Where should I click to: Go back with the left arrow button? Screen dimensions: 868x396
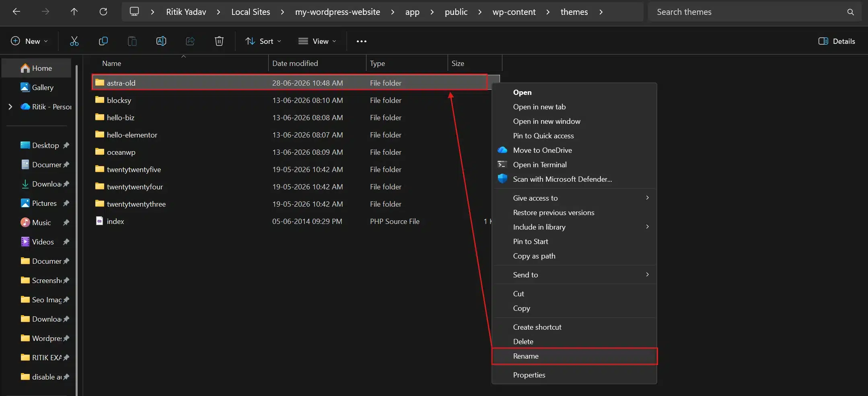tap(16, 12)
